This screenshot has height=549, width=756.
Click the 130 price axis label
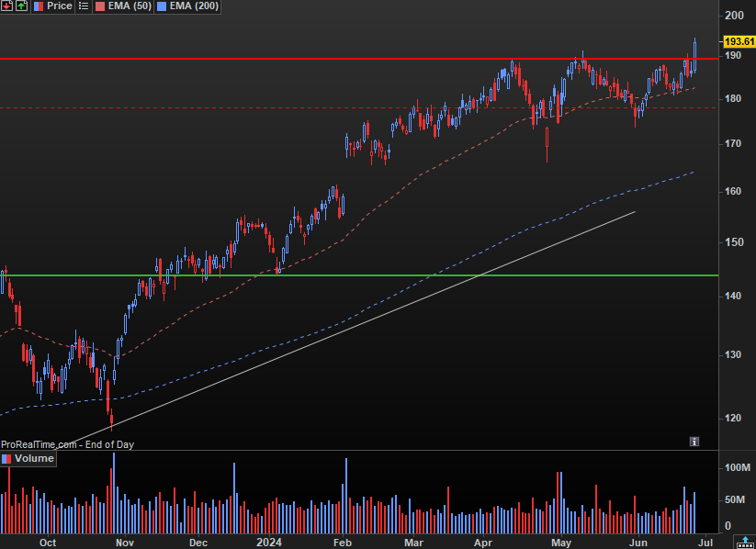[x=733, y=354]
